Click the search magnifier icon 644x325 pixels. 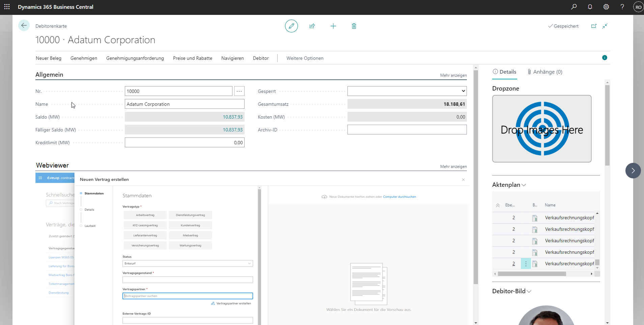pos(574,7)
